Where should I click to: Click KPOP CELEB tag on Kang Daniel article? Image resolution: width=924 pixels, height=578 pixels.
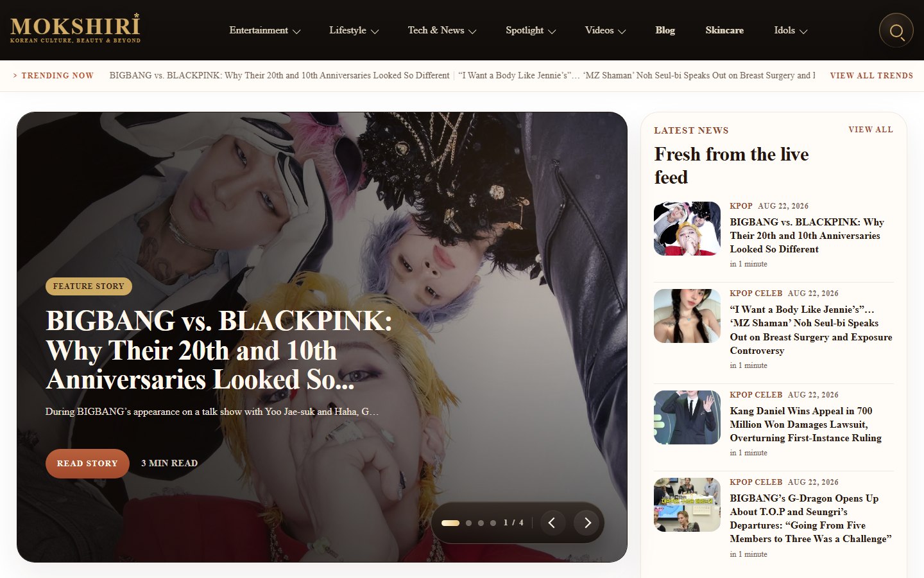756,395
